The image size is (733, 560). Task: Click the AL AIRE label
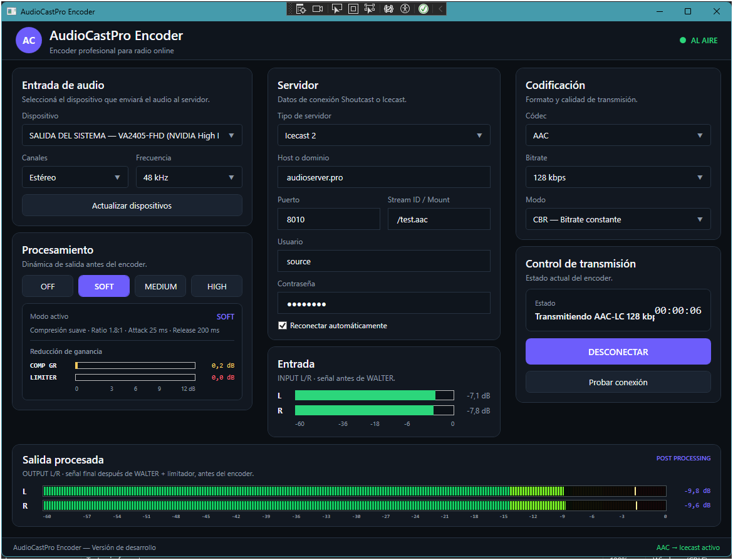click(704, 41)
